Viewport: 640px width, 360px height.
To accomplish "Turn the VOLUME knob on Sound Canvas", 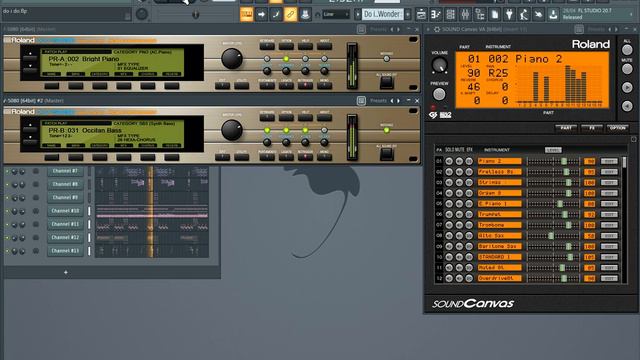I will coord(439,64).
